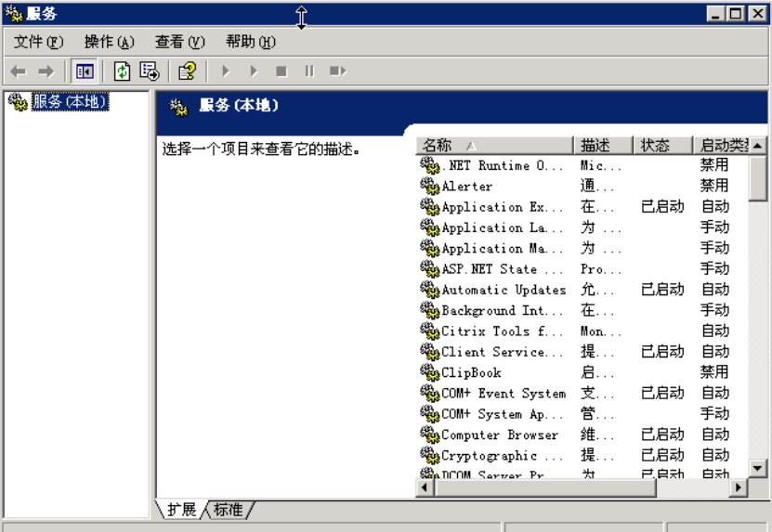Sort by the 描述 column header
772x532 pixels.
604,145
